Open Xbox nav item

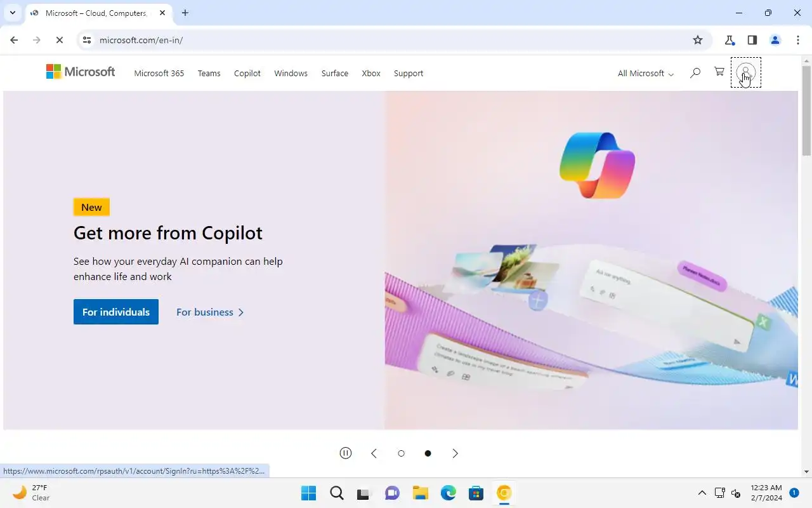[371, 73]
